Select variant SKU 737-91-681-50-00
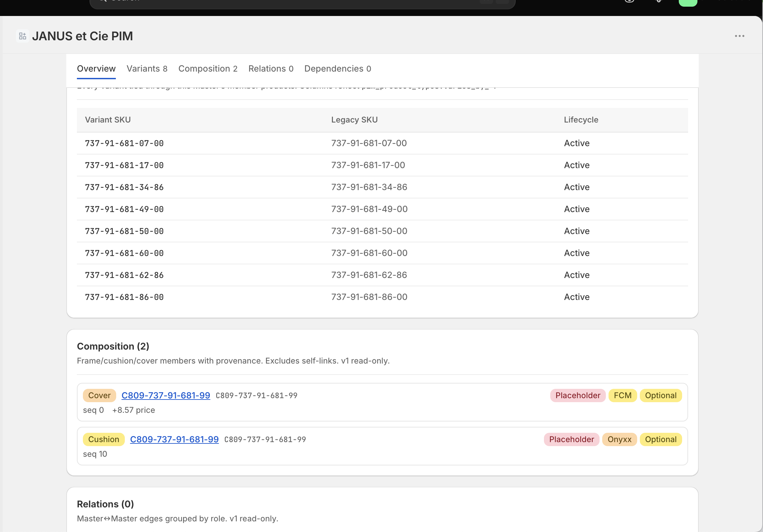The image size is (763, 532). 124,231
